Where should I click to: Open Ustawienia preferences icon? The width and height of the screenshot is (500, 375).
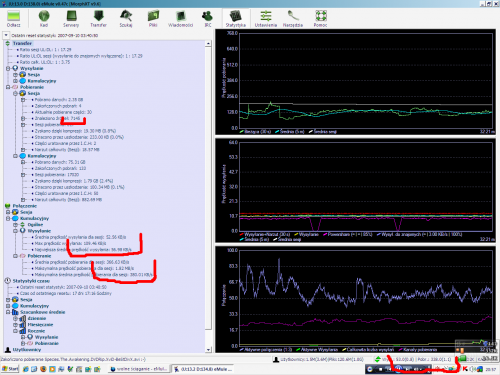(266, 18)
